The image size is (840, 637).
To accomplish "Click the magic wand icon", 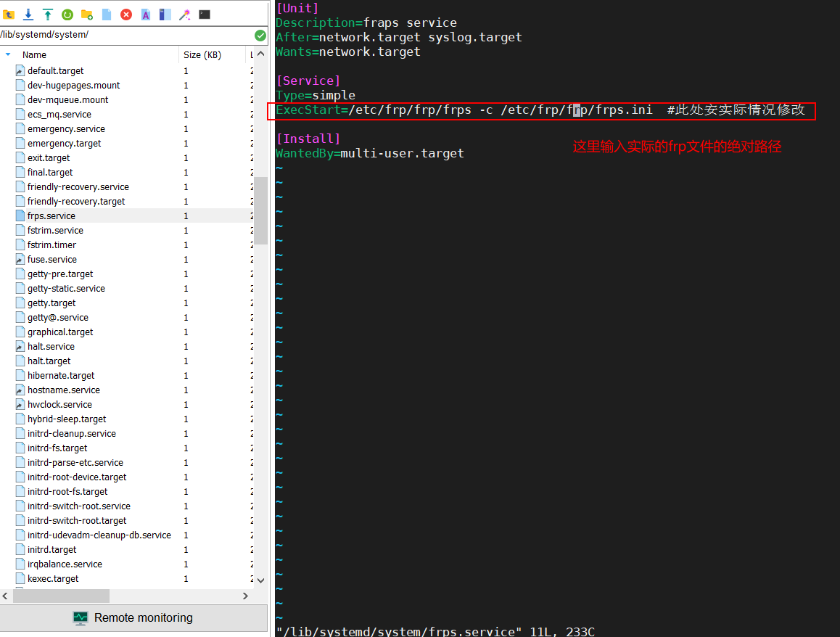I will pos(185,15).
